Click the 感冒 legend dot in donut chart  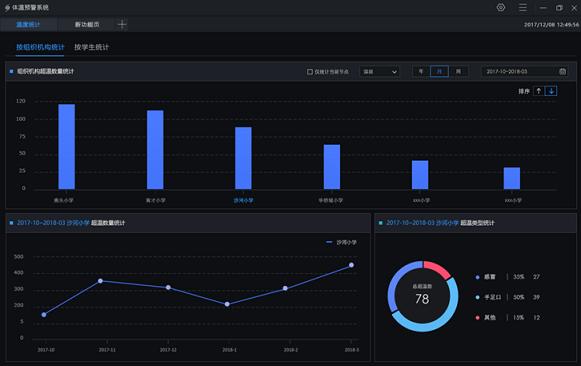coord(477,277)
